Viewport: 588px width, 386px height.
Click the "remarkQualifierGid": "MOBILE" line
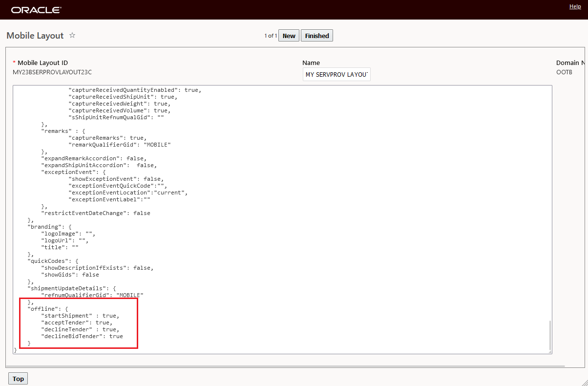(120, 145)
